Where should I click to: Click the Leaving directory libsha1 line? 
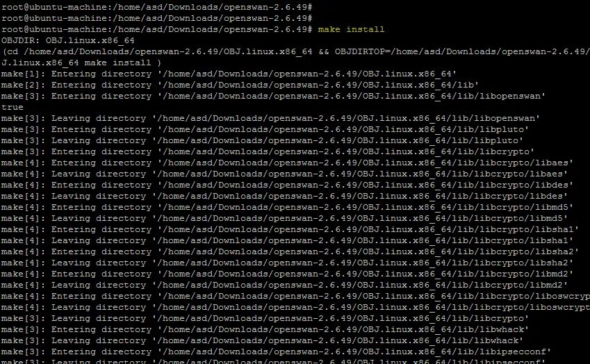click(x=287, y=240)
